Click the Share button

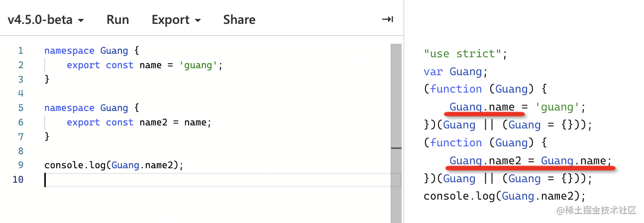(239, 20)
